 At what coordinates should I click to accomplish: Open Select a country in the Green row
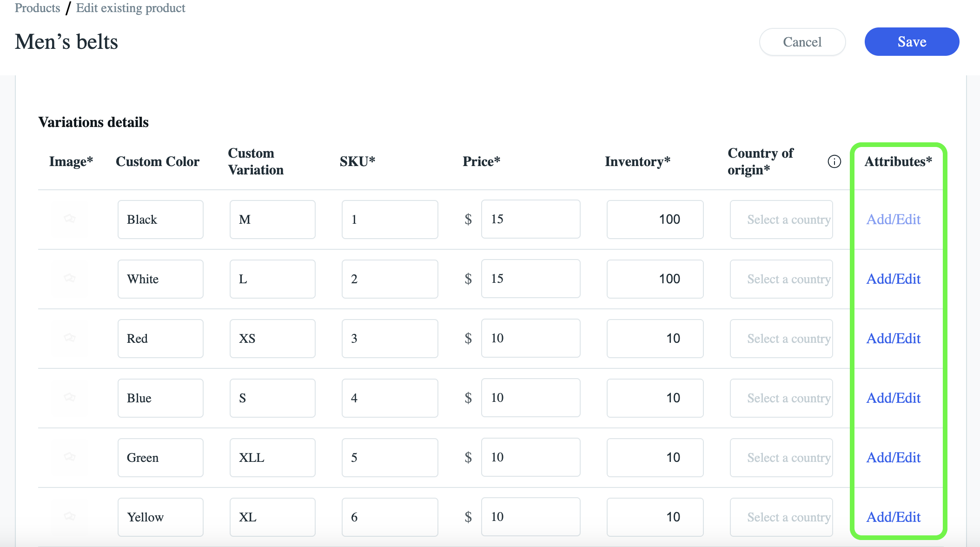coord(781,457)
